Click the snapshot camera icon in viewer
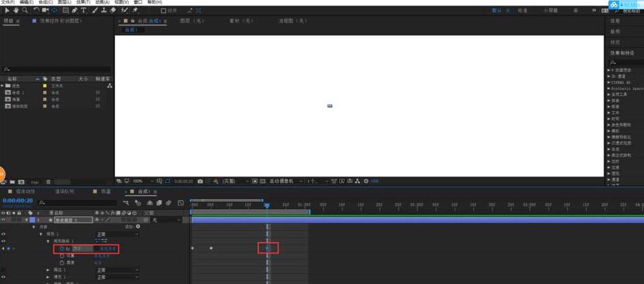The image size is (644, 284). click(200, 181)
